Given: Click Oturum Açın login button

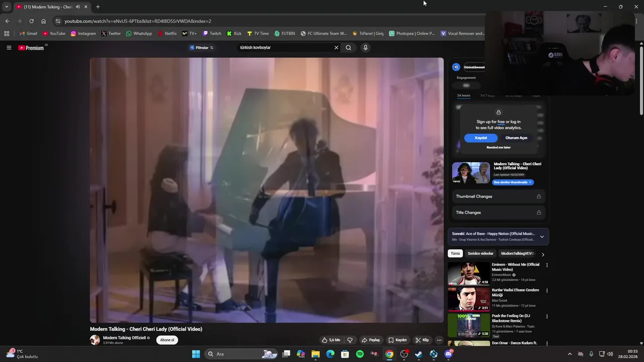Looking at the screenshot, I should (516, 138).
